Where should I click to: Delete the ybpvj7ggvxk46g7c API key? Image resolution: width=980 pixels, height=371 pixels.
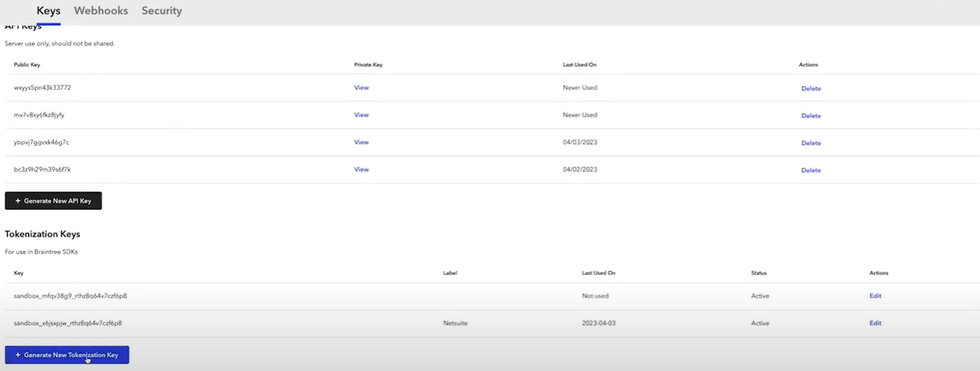(x=811, y=144)
